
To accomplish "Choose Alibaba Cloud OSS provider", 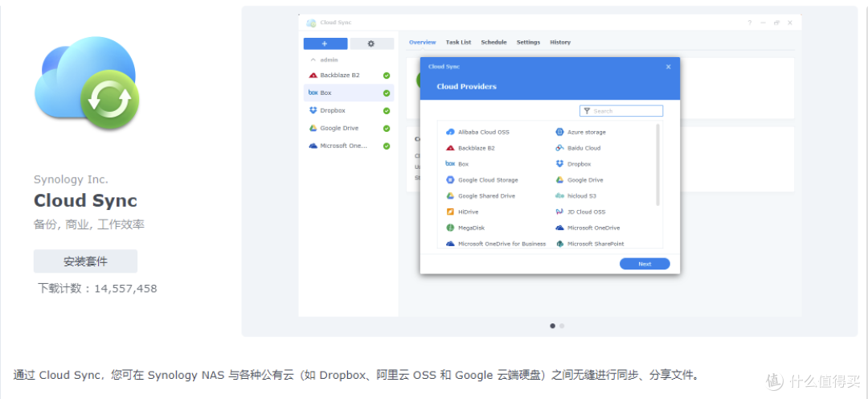I will click(483, 132).
